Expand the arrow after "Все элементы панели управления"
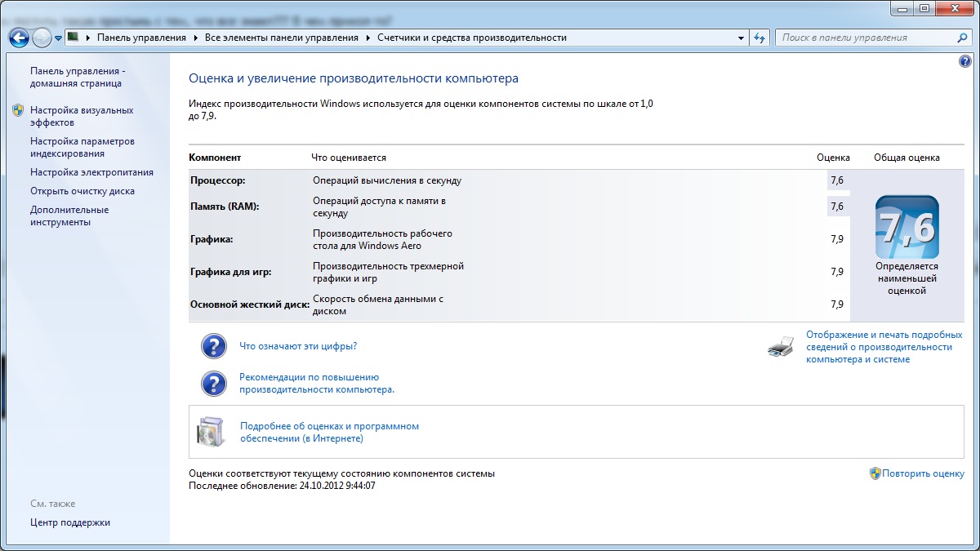Screen dimensions: 980x551 (367, 38)
